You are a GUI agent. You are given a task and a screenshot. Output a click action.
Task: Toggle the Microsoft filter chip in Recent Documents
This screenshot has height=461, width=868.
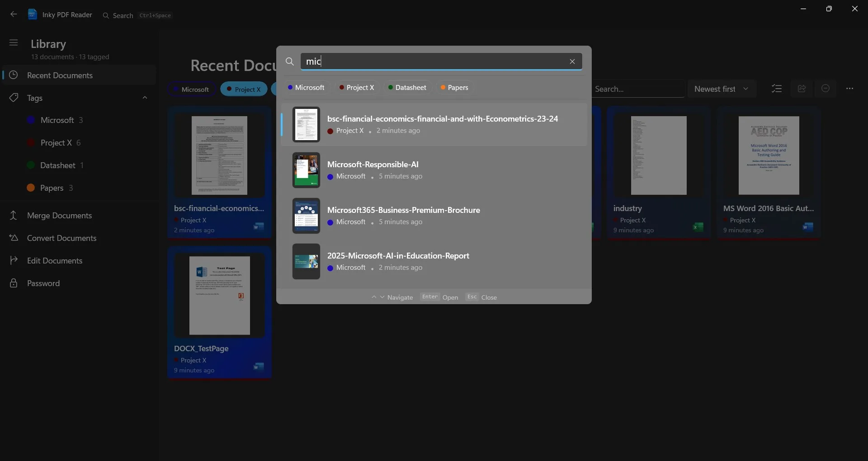(191, 89)
